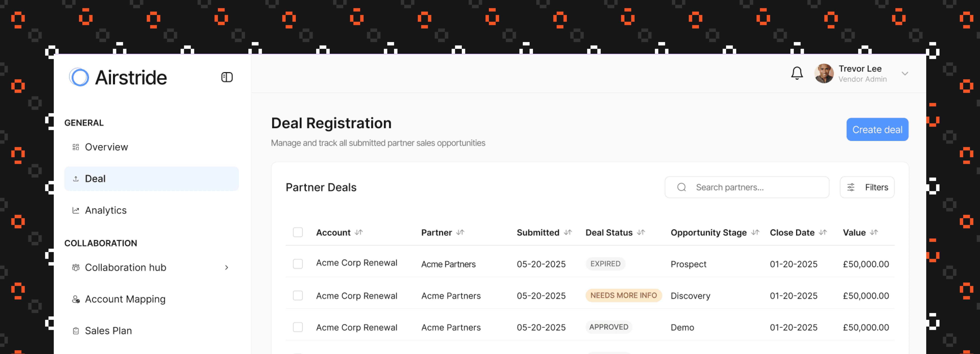The image size is (980, 354).
Task: Sort the table by Deal Status
Action: (x=641, y=232)
